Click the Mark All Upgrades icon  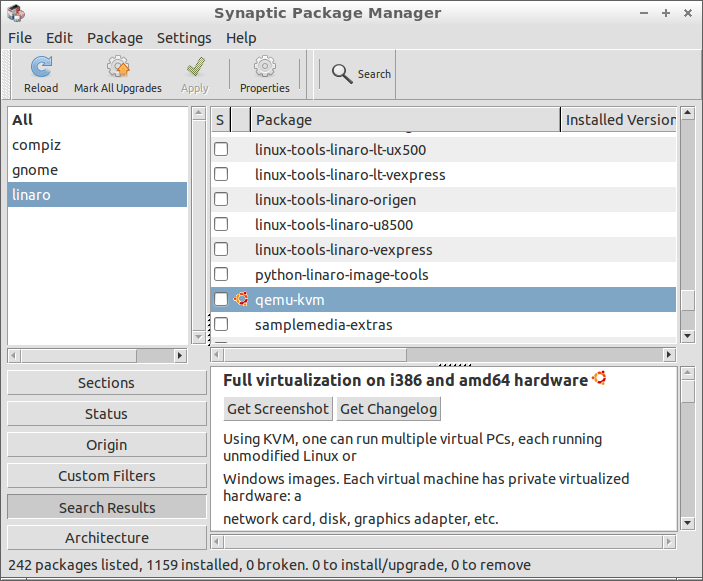pyautogui.click(x=118, y=67)
